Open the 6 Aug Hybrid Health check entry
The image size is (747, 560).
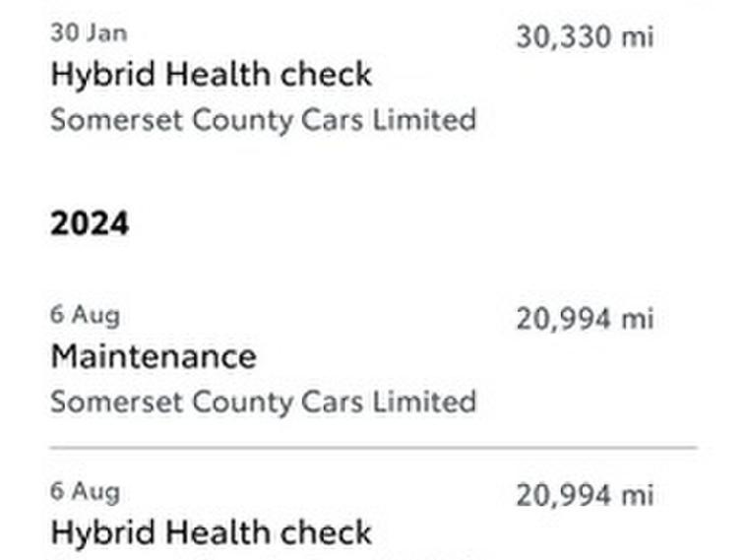coord(211,532)
